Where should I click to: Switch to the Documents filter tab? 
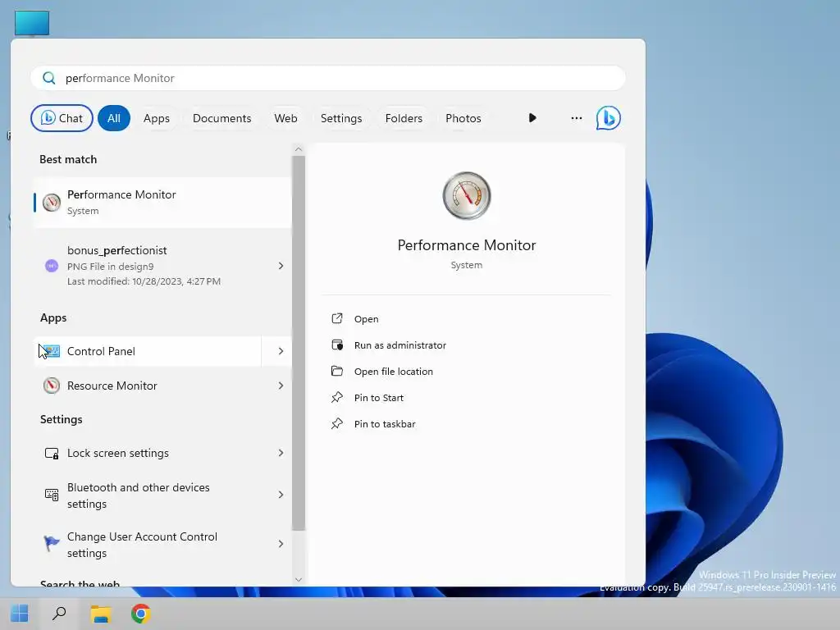point(221,118)
